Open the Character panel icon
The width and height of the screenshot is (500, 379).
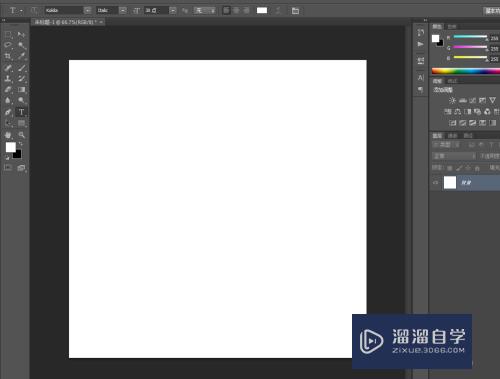coord(421,78)
